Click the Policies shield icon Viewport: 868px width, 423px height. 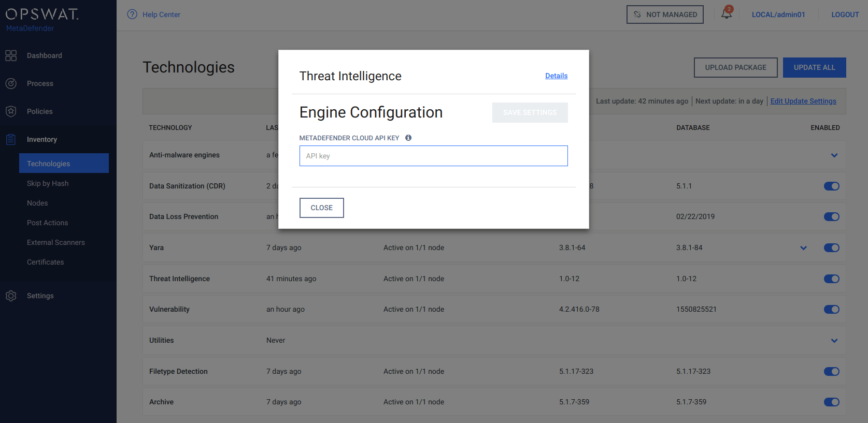click(11, 111)
